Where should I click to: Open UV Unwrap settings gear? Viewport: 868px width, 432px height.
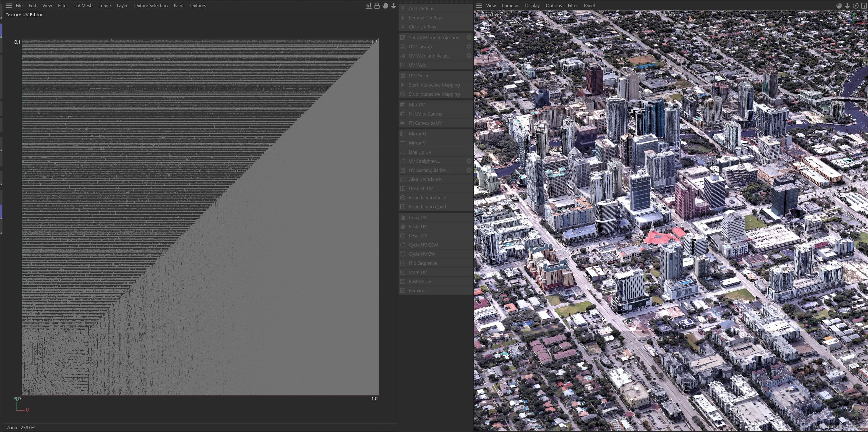tap(468, 46)
